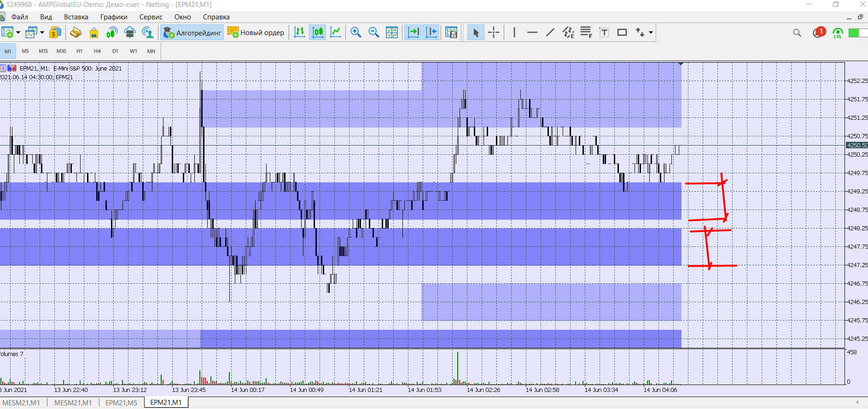Toggle chart shift from right edge
Image resolution: width=868 pixels, height=409 pixels.
pyautogui.click(x=431, y=32)
